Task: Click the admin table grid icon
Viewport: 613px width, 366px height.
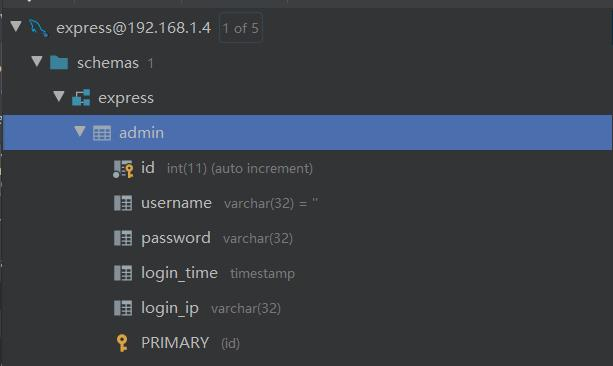Action: [102, 133]
